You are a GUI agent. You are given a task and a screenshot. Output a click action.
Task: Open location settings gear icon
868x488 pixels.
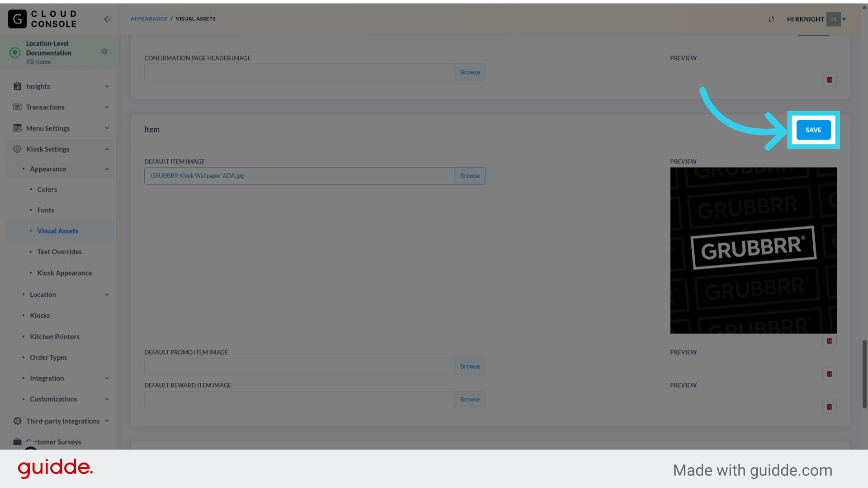(x=104, y=52)
